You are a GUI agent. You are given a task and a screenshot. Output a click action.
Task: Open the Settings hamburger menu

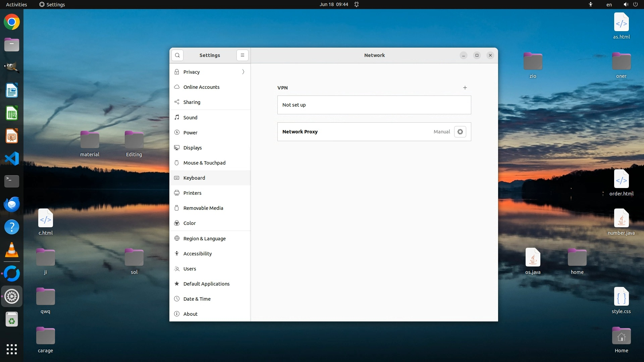pos(242,55)
